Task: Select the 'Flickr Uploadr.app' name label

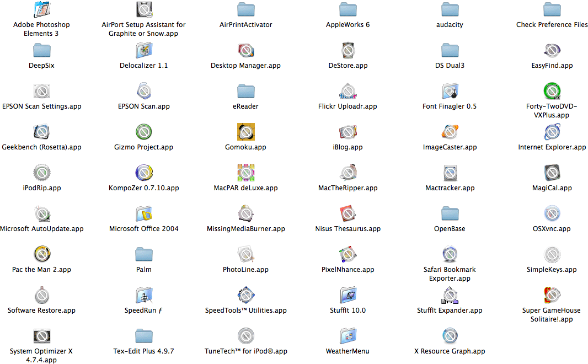Action: click(348, 106)
